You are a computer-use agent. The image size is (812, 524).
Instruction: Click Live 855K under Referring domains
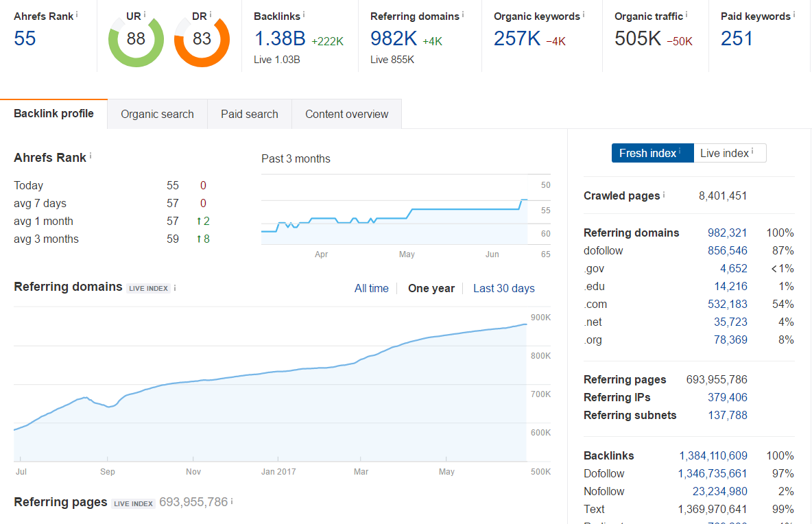(x=392, y=60)
